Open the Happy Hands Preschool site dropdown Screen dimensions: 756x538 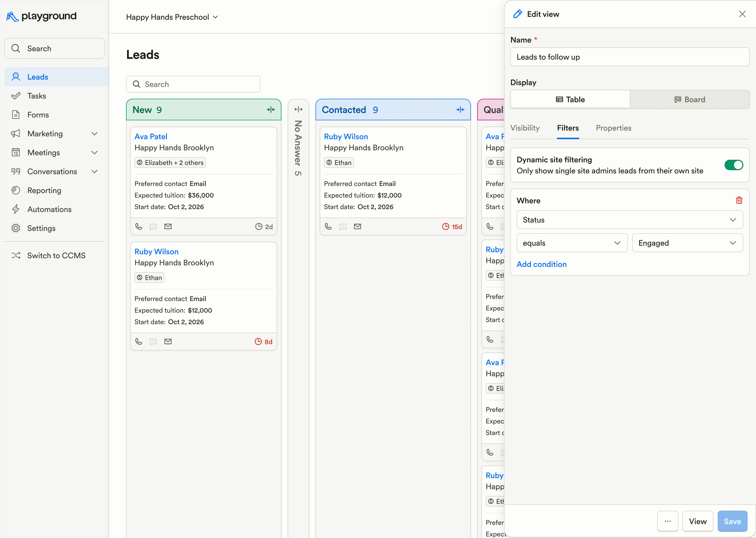(x=172, y=17)
